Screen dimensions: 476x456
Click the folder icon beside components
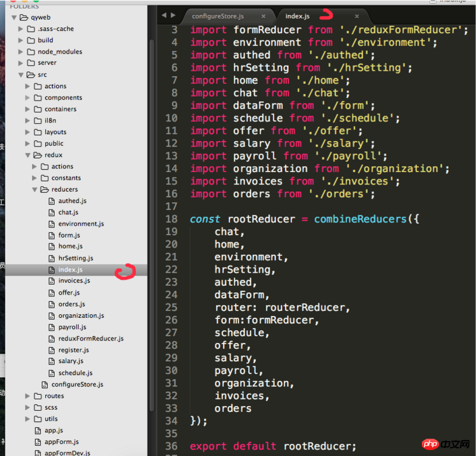37,98
